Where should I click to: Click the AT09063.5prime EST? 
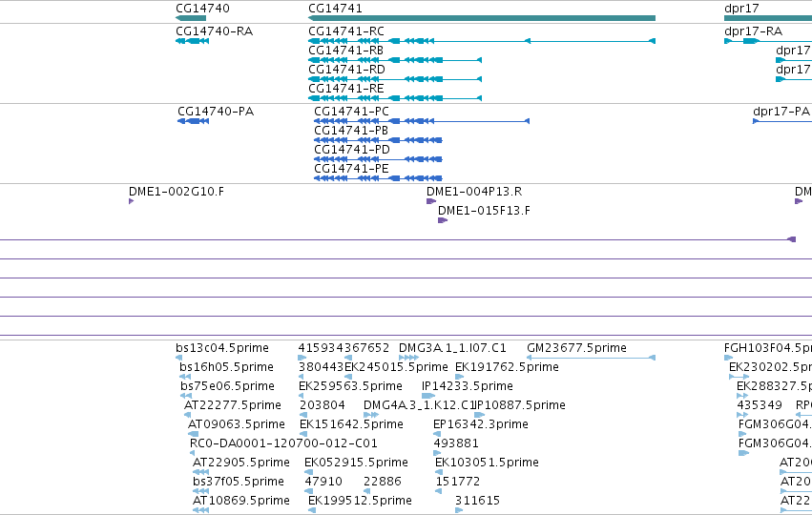236,424
